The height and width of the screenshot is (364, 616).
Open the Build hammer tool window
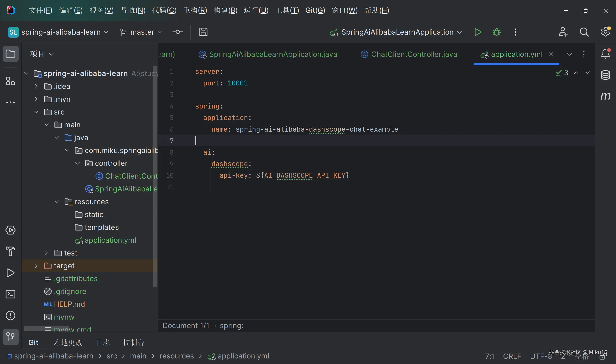click(10, 251)
